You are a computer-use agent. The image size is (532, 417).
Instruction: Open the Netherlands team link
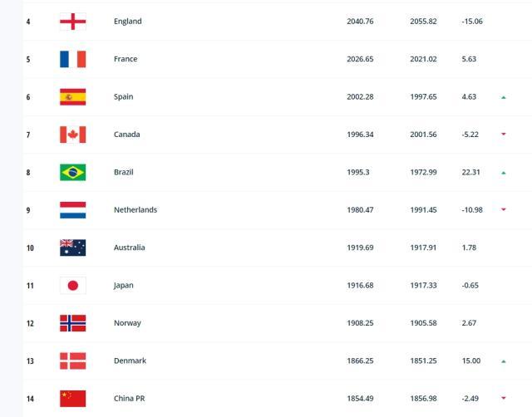point(135,210)
